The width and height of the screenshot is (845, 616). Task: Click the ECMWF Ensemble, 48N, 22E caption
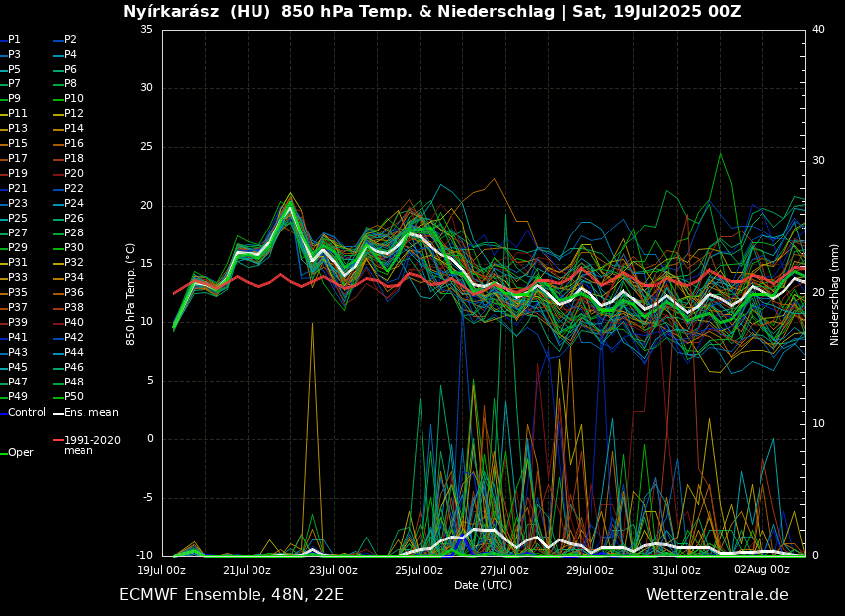coord(232,595)
